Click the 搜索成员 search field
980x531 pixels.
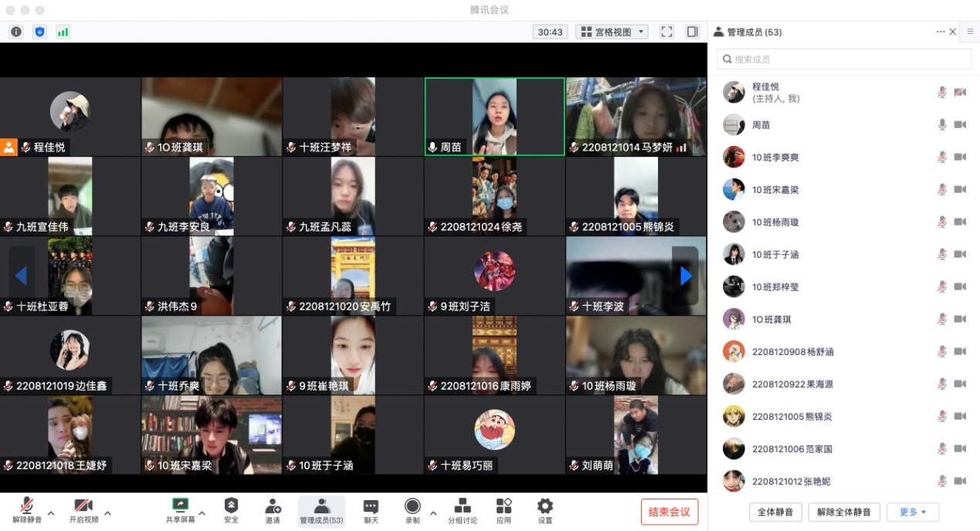(x=844, y=59)
